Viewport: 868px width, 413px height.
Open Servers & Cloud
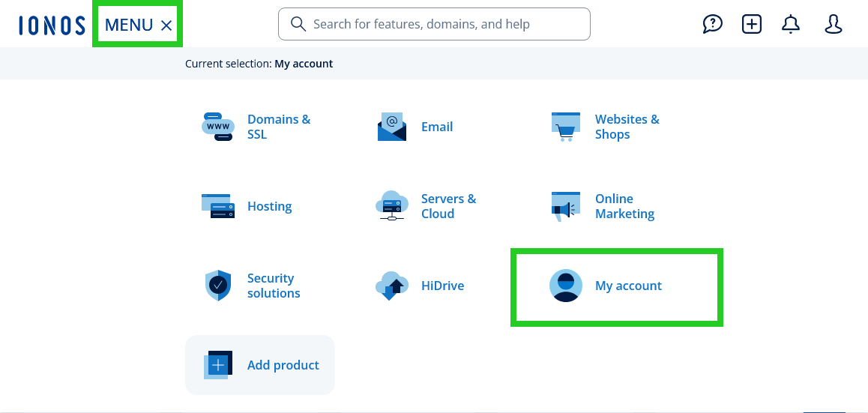click(448, 206)
